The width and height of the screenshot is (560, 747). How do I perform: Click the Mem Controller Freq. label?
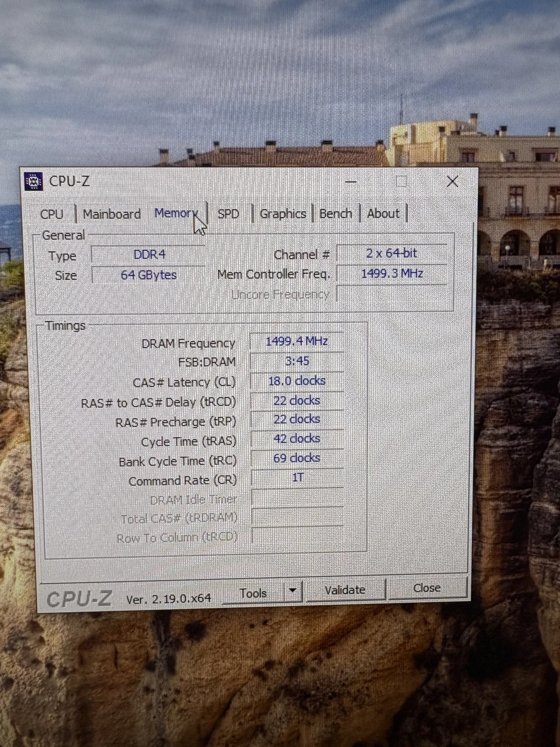pos(273,275)
